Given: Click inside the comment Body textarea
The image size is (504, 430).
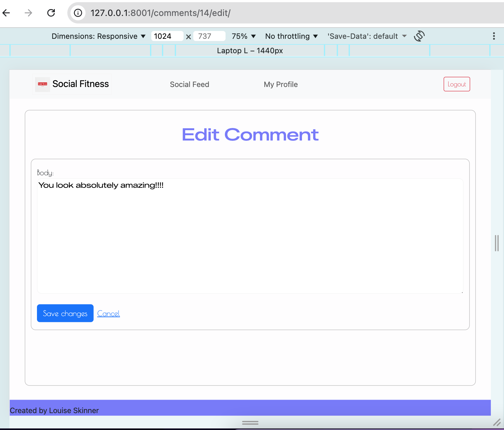Looking at the screenshot, I should click(250, 235).
